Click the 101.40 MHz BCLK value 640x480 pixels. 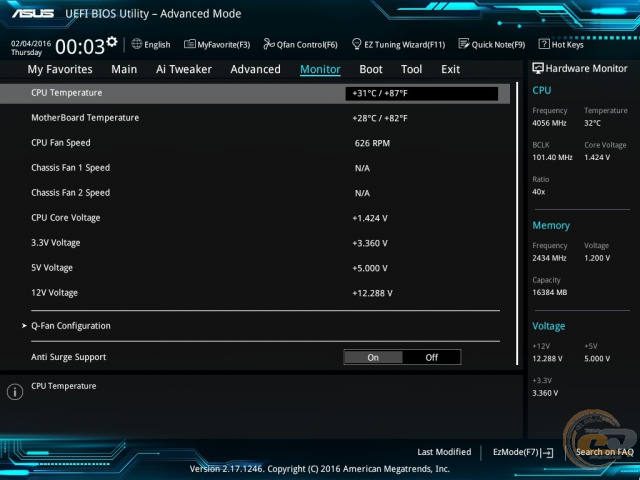[x=552, y=157]
